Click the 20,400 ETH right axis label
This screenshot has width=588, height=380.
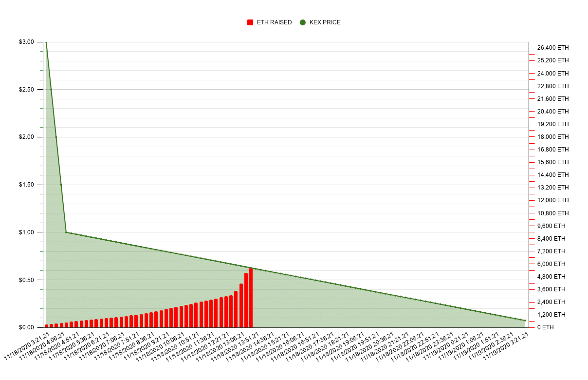553,112
